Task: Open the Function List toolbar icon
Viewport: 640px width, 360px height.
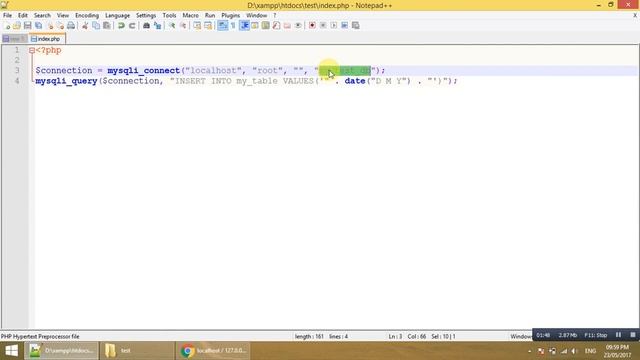Action: pos(276,26)
